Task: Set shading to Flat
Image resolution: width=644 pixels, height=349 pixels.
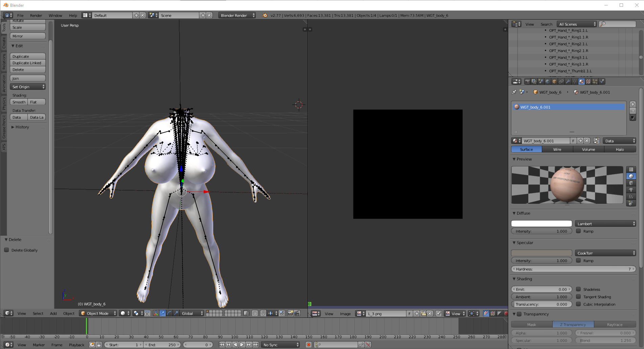Action: click(37, 102)
